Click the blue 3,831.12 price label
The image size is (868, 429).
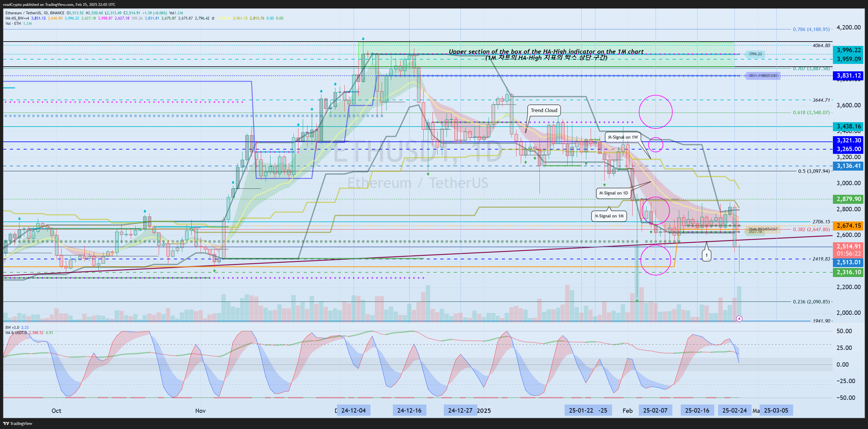tap(849, 76)
